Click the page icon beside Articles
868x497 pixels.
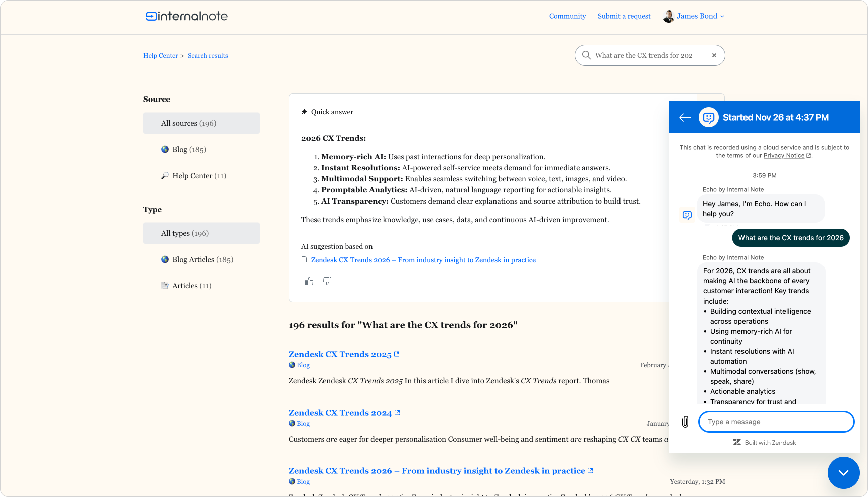pos(165,286)
